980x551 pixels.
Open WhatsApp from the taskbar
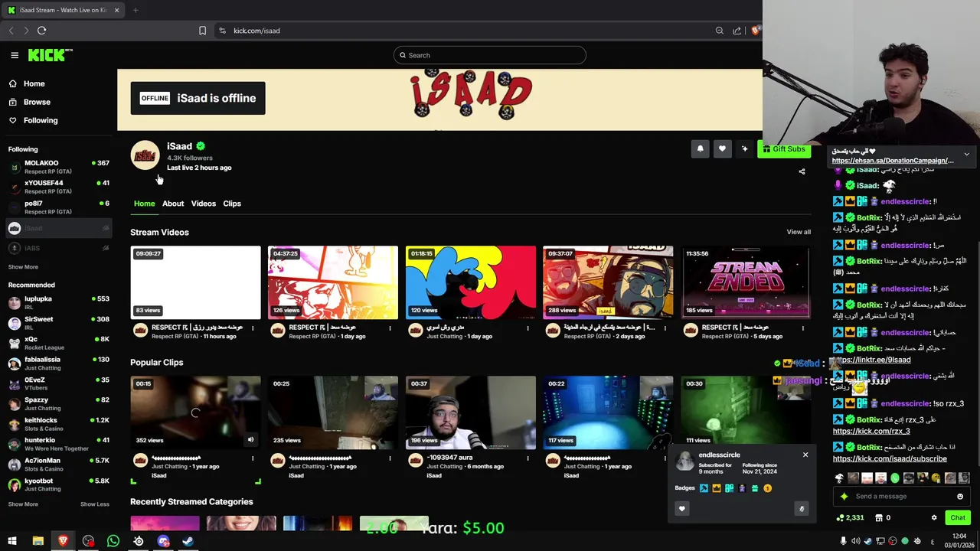[113, 541]
